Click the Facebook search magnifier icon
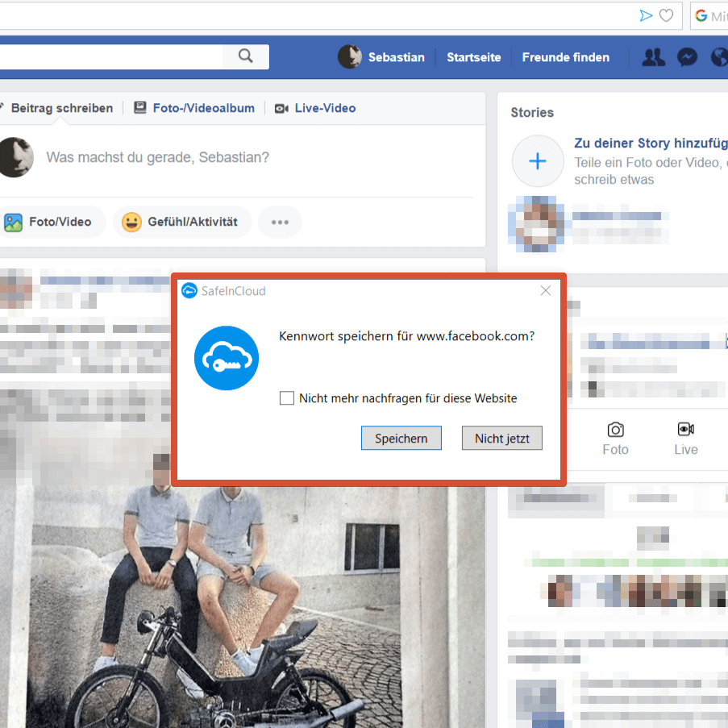This screenshot has height=728, width=728. [x=246, y=56]
